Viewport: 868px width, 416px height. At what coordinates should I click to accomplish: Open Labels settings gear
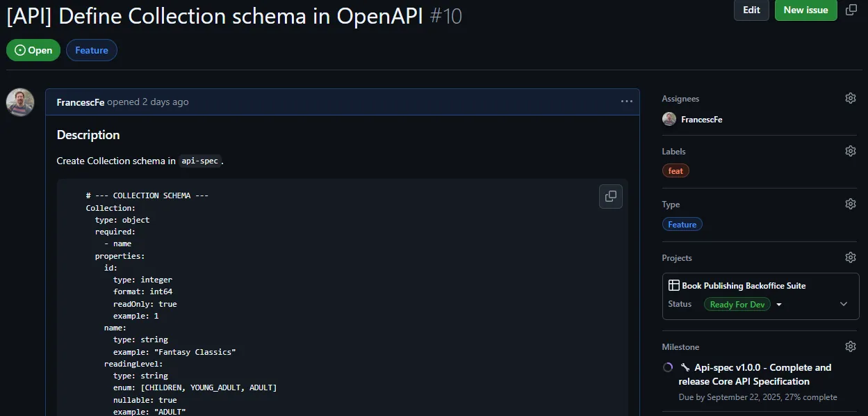(851, 151)
